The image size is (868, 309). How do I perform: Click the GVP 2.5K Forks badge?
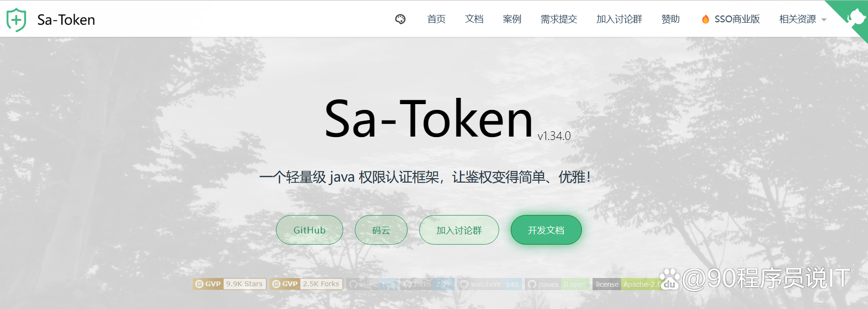pyautogui.click(x=306, y=284)
